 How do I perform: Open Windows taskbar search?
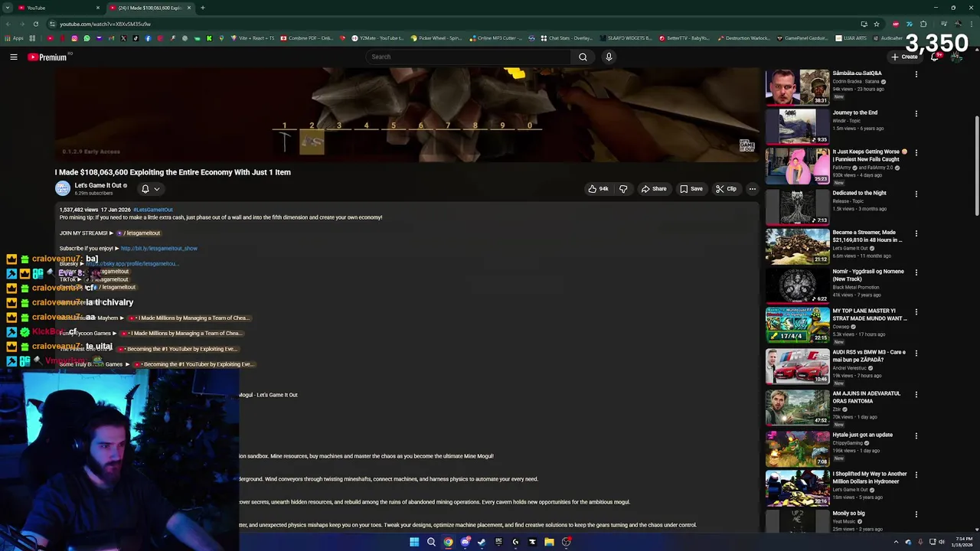point(431,542)
